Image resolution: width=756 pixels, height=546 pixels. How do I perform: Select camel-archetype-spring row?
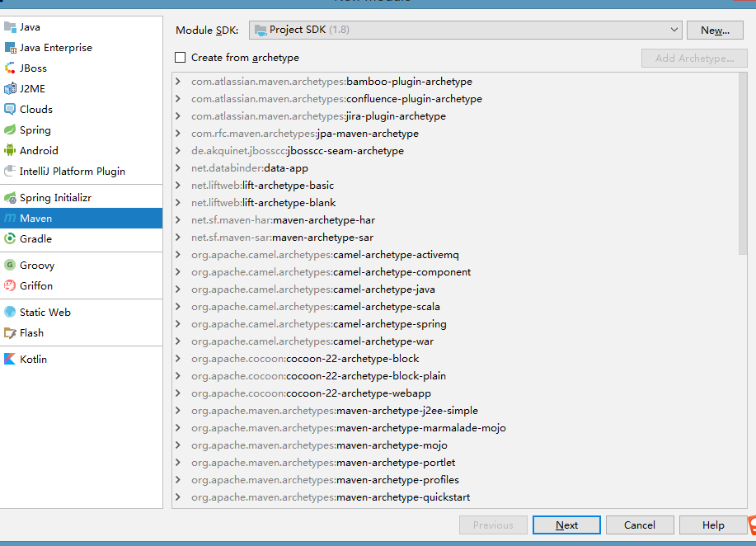tap(454, 324)
